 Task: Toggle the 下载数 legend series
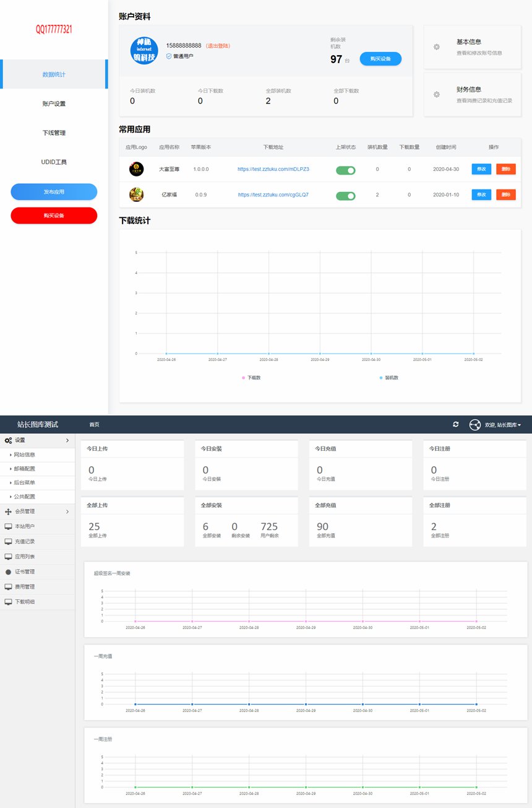click(251, 377)
